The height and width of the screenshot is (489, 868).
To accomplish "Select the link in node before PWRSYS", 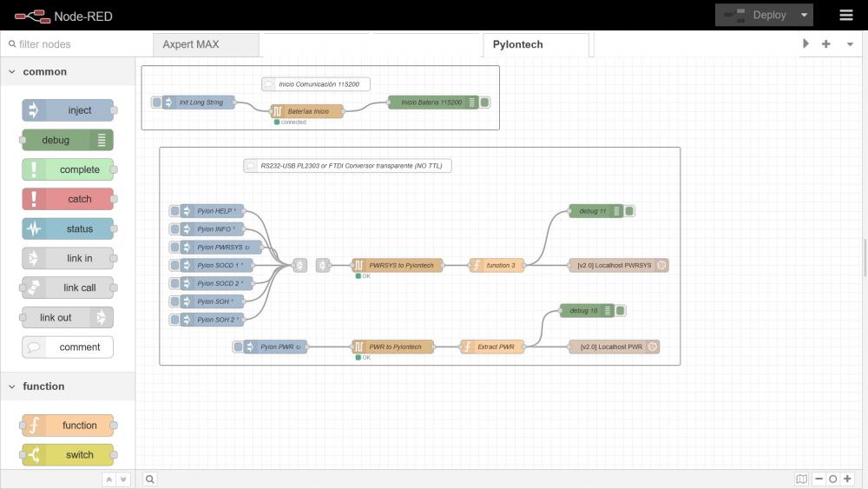I will (x=323, y=265).
